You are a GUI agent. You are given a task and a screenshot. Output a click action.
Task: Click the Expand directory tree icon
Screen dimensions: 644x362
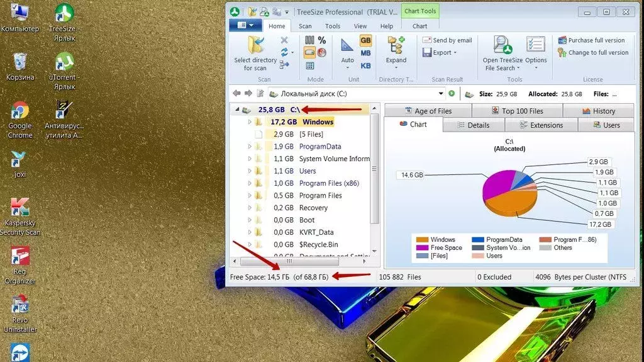396,45
